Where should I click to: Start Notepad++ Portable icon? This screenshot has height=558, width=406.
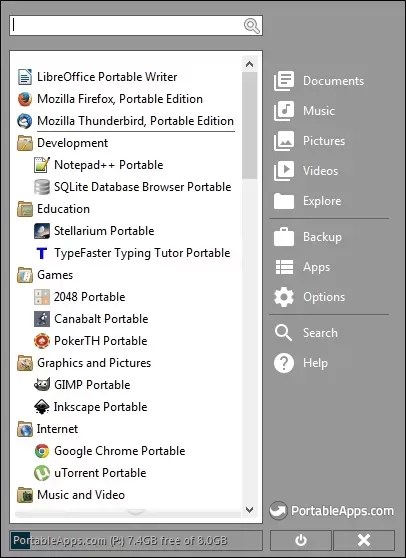[42, 165]
